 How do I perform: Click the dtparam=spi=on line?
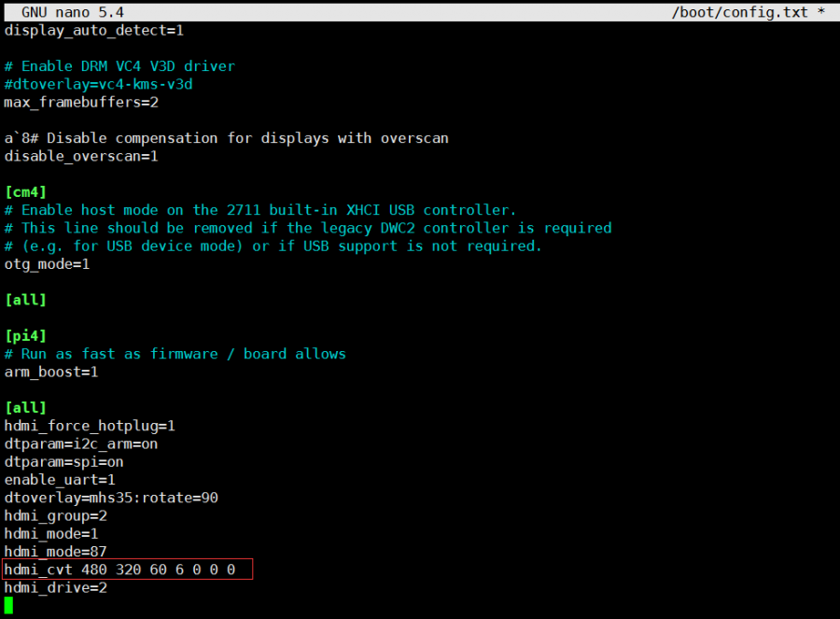63,461
